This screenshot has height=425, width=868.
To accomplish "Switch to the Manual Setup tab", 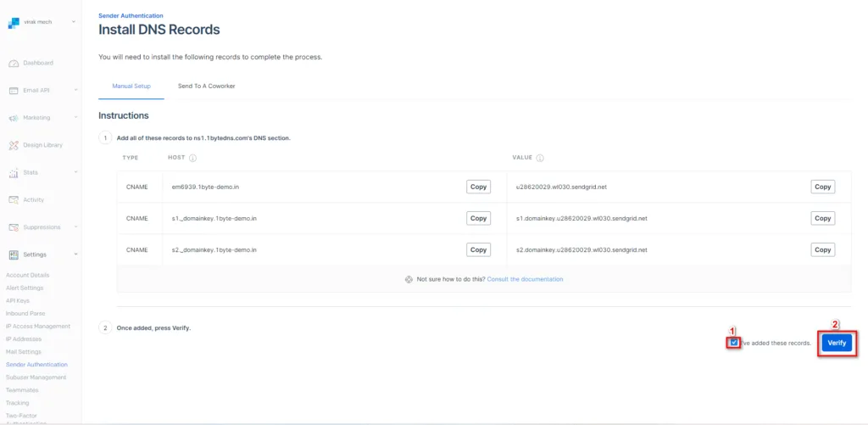I will (131, 87).
